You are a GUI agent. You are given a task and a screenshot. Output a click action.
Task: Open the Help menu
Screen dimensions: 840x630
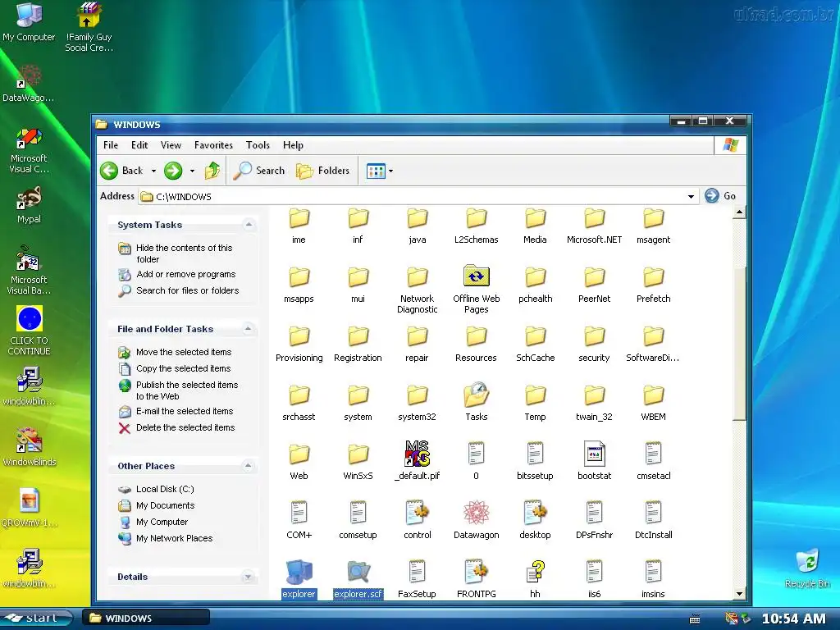coord(293,145)
